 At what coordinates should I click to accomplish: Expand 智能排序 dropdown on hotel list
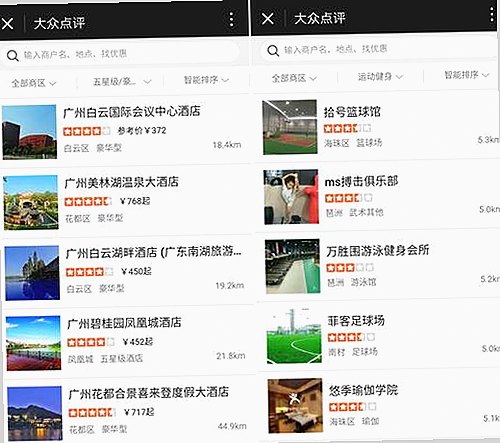[x=206, y=80]
